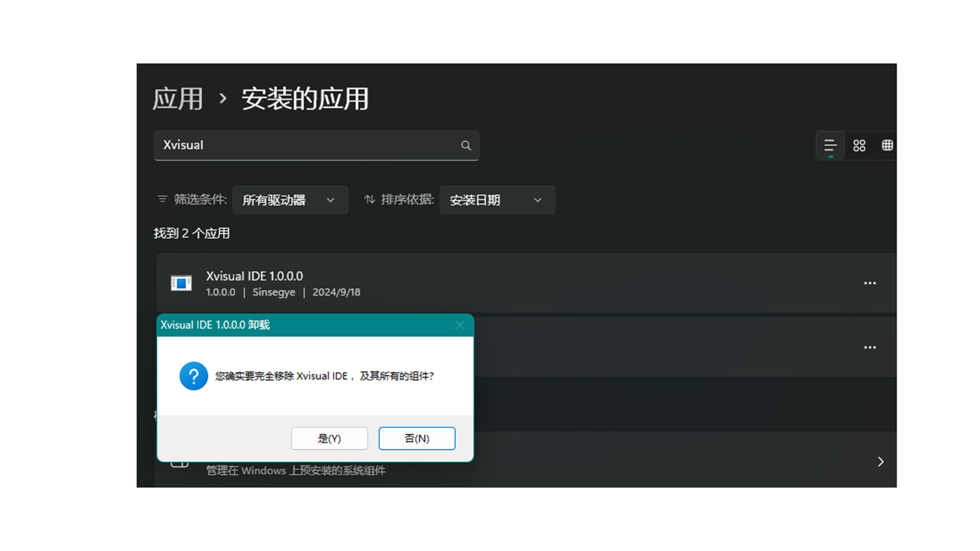The width and height of the screenshot is (980, 551).
Task: Cancel uninstall with 否(N) button
Action: tap(417, 438)
